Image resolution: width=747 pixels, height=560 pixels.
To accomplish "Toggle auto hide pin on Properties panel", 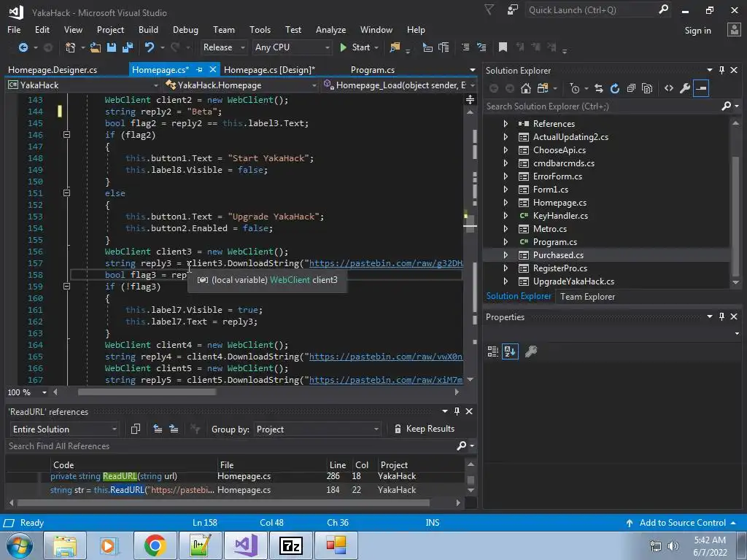I will coord(721,316).
